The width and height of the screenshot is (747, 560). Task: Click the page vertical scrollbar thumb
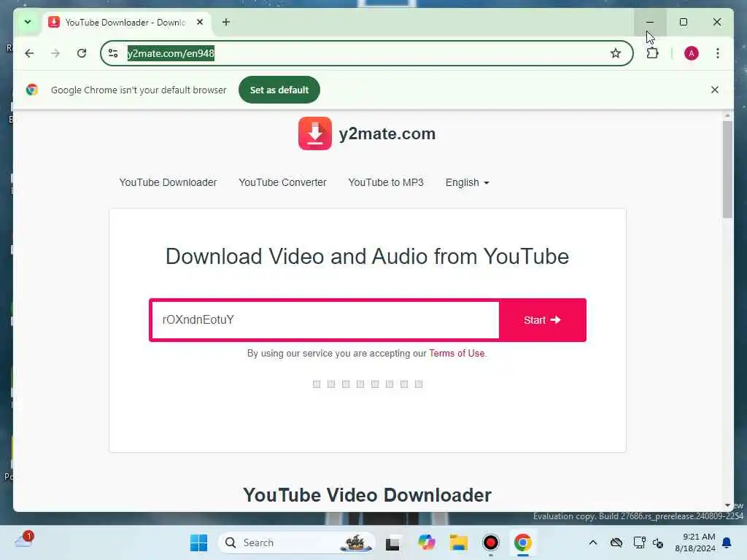[x=727, y=169]
